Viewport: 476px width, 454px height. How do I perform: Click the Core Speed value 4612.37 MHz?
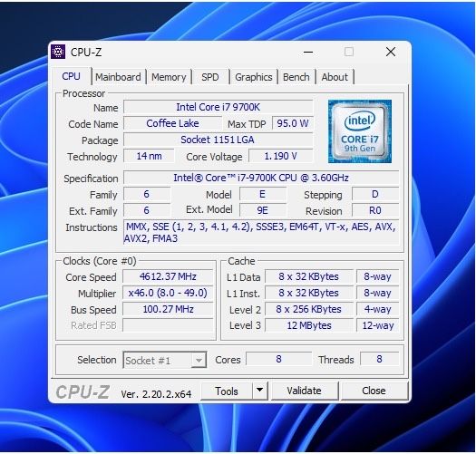click(x=168, y=276)
